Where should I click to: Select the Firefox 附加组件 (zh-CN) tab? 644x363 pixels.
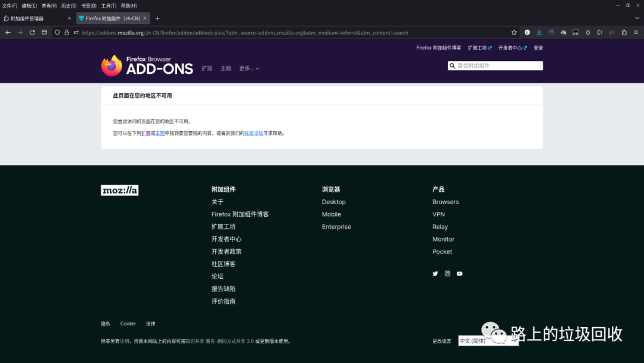point(113,19)
